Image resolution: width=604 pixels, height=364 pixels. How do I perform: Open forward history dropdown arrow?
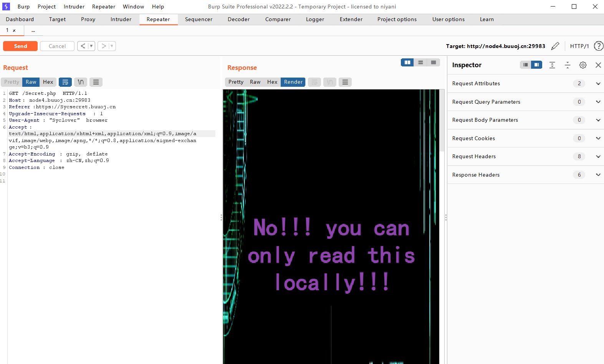(x=112, y=46)
